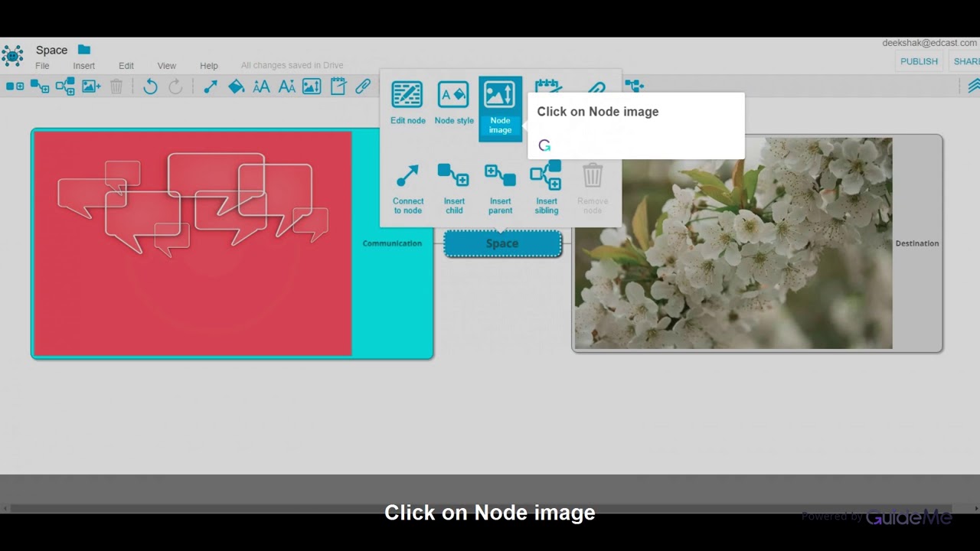Viewport: 980px width, 551px height.
Task: Select the central Space node
Action: [x=503, y=243]
